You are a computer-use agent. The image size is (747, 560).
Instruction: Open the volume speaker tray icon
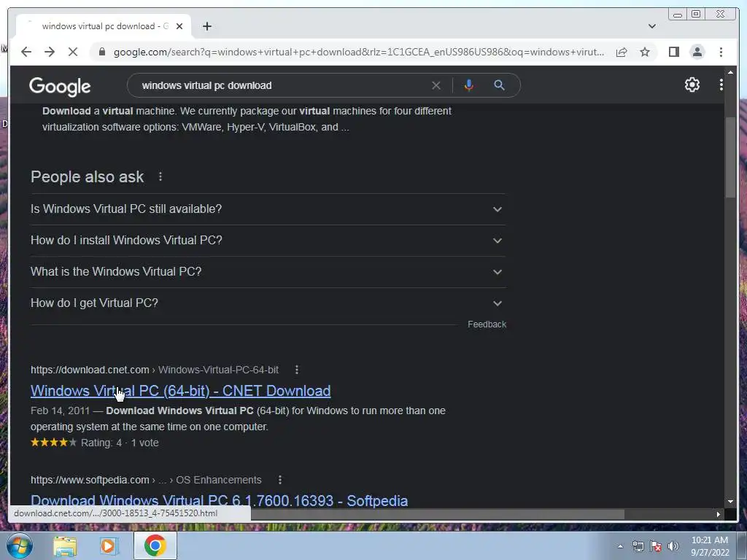click(x=673, y=546)
